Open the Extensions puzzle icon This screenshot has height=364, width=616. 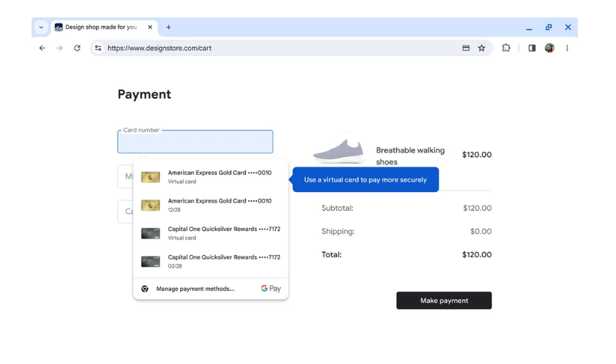506,48
